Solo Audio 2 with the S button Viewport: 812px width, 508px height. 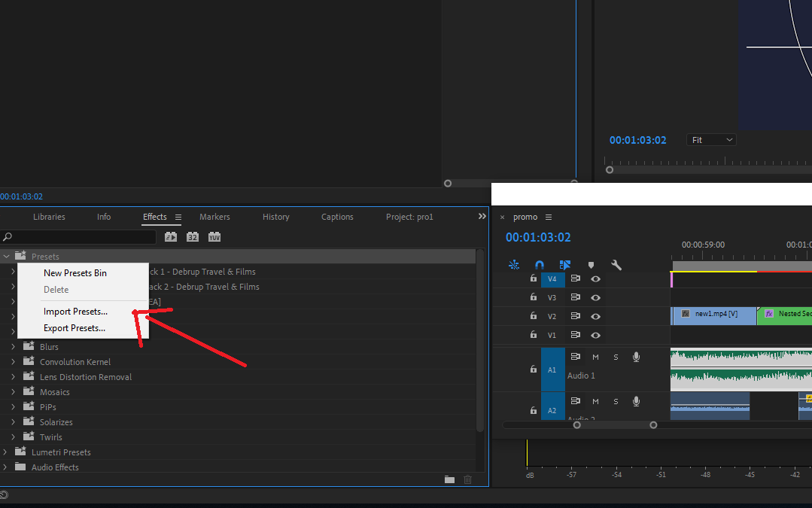click(616, 401)
